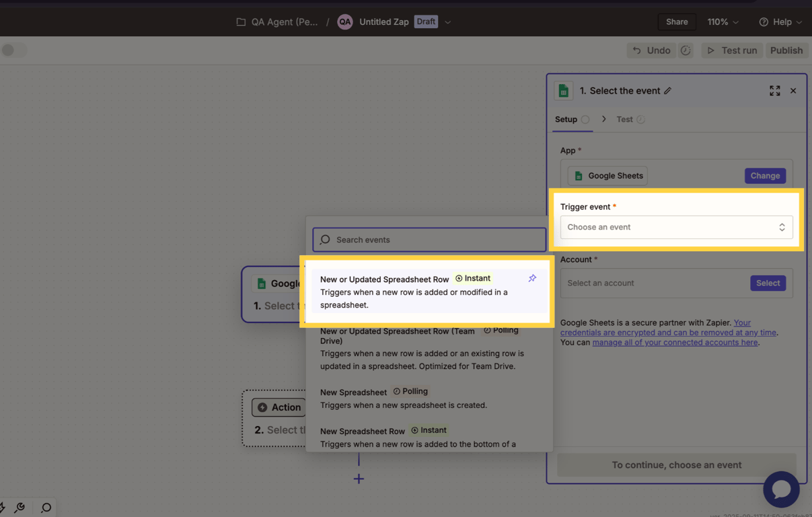The height and width of the screenshot is (517, 812).
Task: Click the lightning bolt icon at bottom left
Action: pyautogui.click(x=2, y=507)
